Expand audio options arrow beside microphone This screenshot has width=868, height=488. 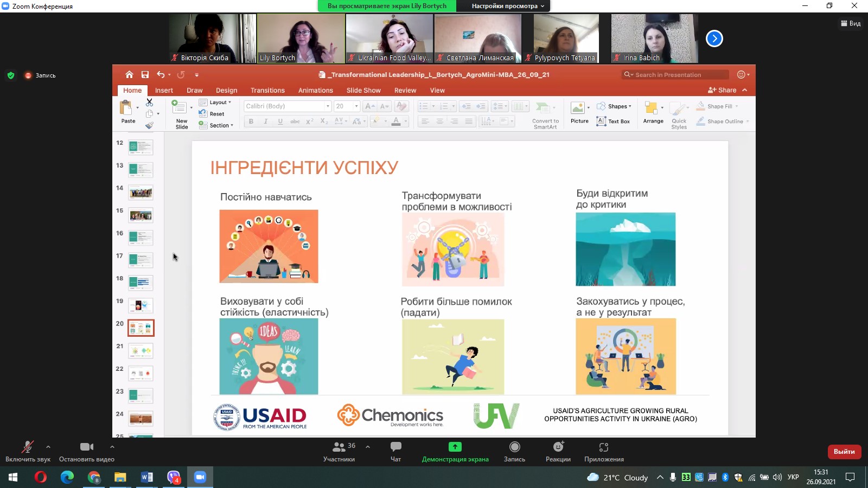click(48, 447)
